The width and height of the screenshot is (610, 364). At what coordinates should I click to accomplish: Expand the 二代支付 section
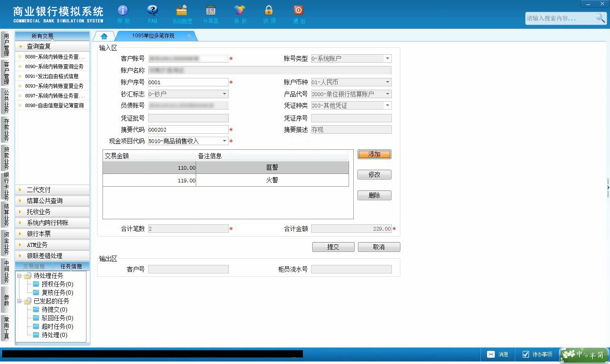[x=53, y=190]
